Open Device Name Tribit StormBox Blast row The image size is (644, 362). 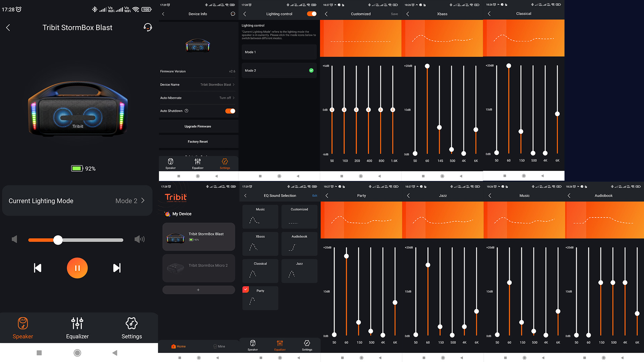pyautogui.click(x=198, y=84)
